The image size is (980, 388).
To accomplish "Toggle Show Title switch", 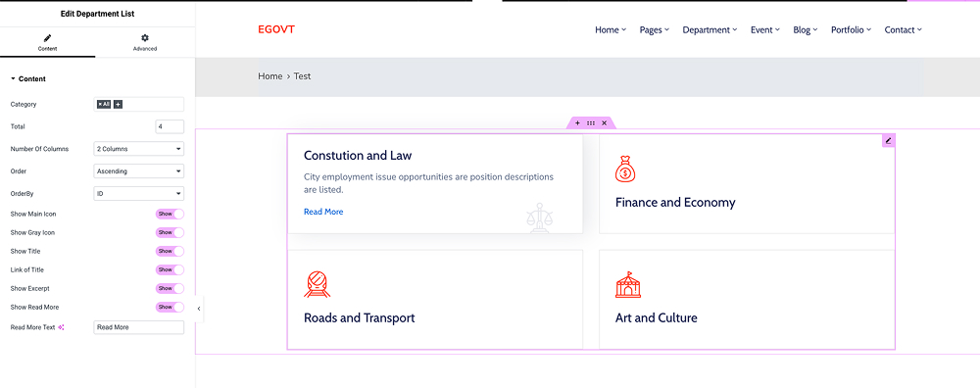I will coord(170,251).
